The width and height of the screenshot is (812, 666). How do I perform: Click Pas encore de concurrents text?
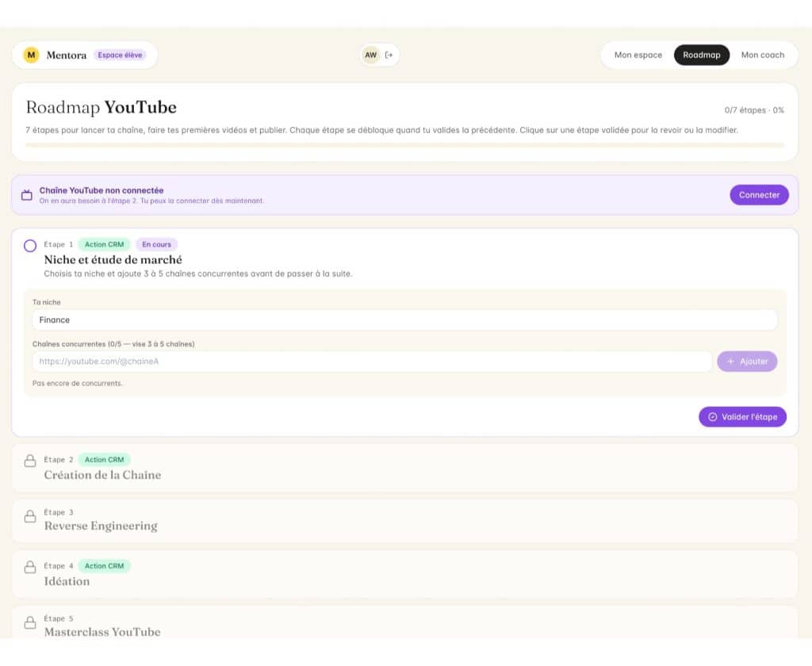pos(77,383)
